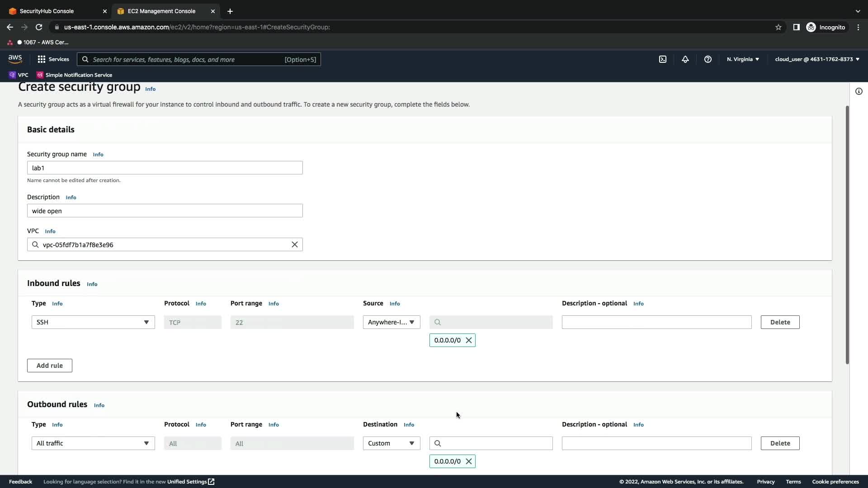Remove outbound 0.0.0.0/0 destination chip
The height and width of the screenshot is (488, 868).
tap(469, 461)
